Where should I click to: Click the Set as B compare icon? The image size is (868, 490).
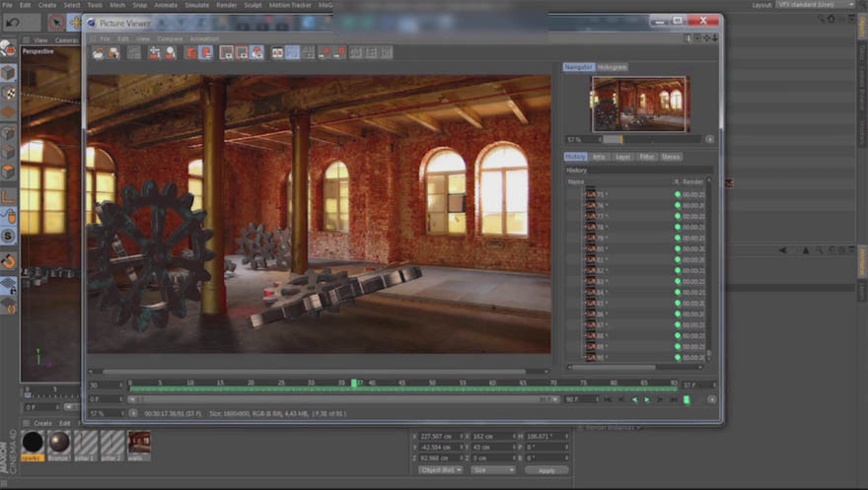340,52
